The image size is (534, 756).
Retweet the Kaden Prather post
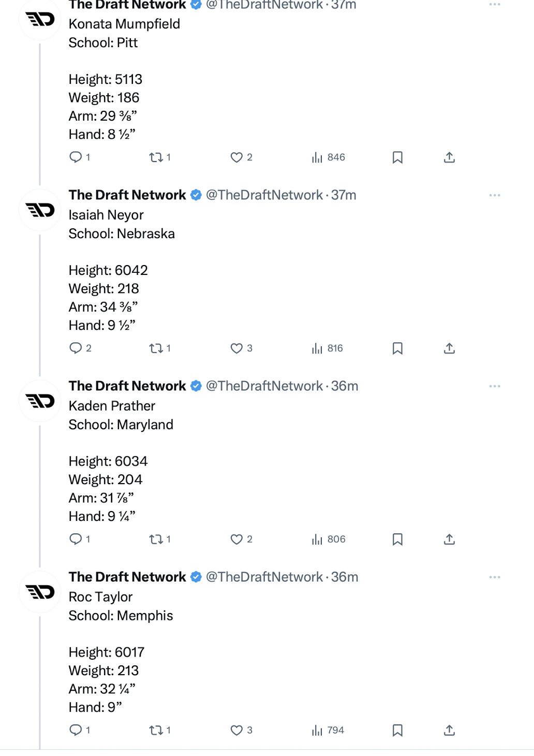tap(156, 540)
